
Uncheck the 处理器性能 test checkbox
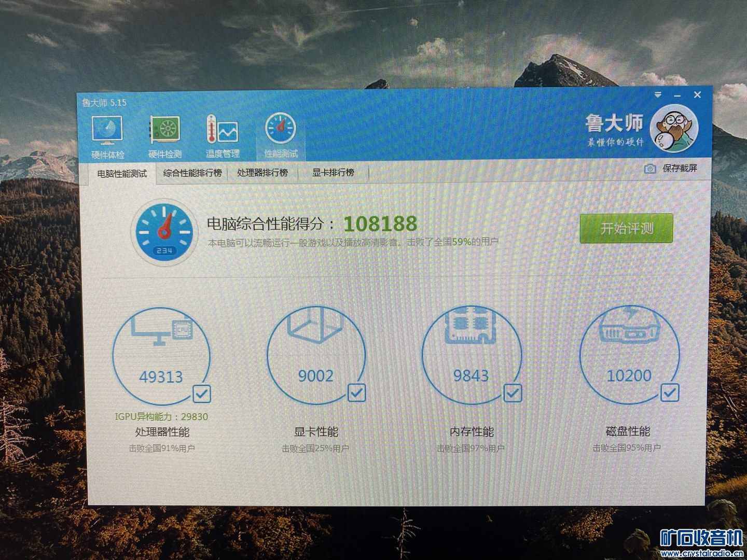click(202, 394)
